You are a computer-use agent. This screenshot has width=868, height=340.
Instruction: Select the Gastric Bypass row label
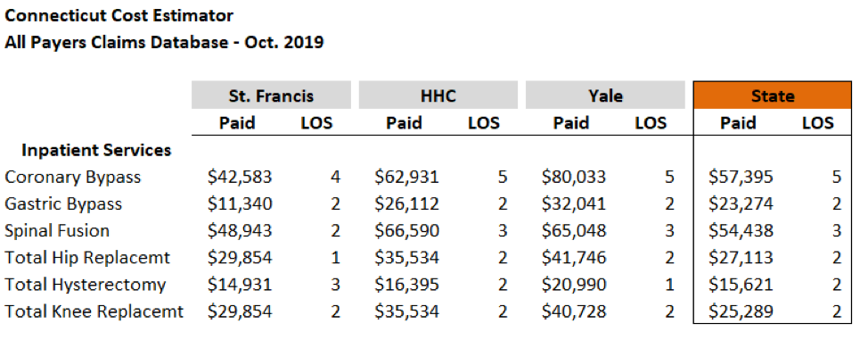63,203
